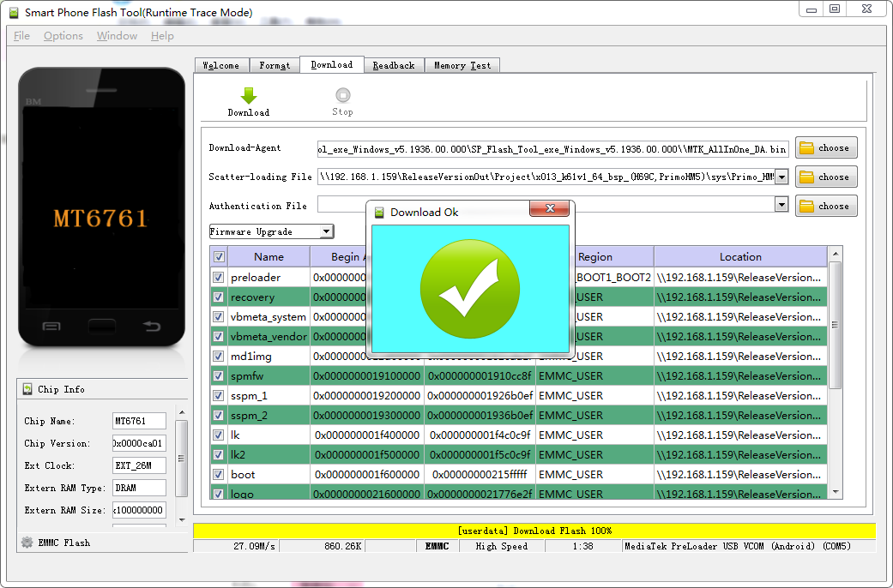Screen dimensions: 893x588
Task: Open the Options menu
Action: [x=62, y=36]
